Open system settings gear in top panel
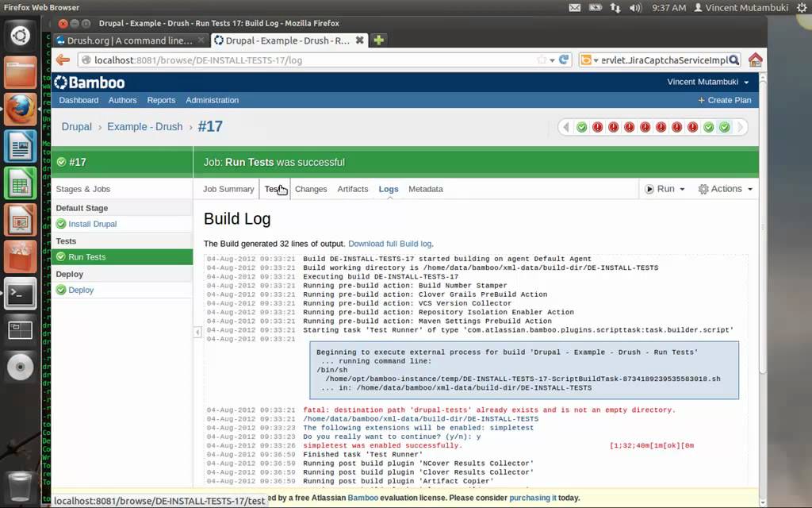Image resolution: width=812 pixels, height=508 pixels. point(802,8)
